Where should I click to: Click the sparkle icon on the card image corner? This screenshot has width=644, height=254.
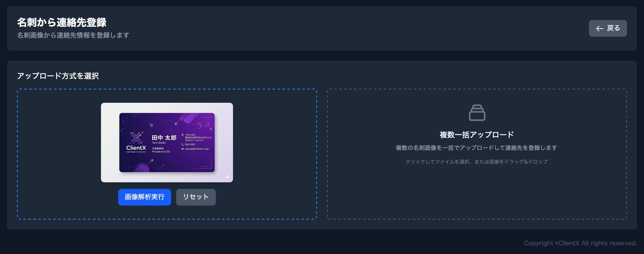coord(227,177)
